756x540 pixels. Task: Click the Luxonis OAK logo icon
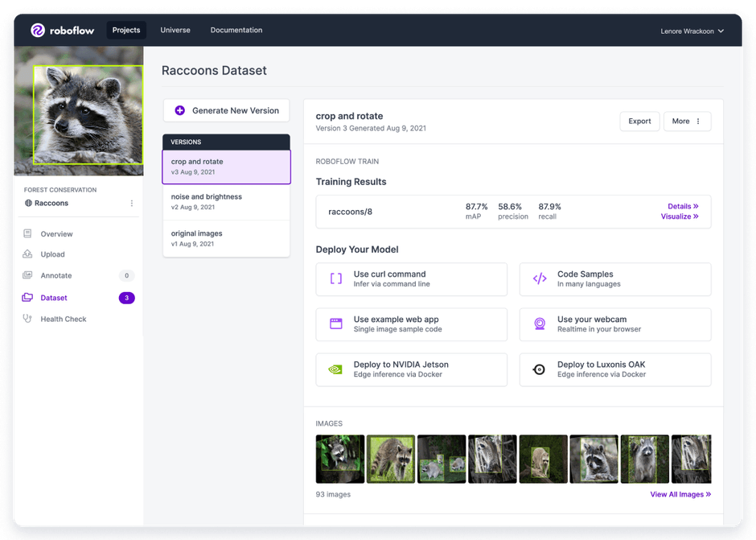click(x=540, y=369)
